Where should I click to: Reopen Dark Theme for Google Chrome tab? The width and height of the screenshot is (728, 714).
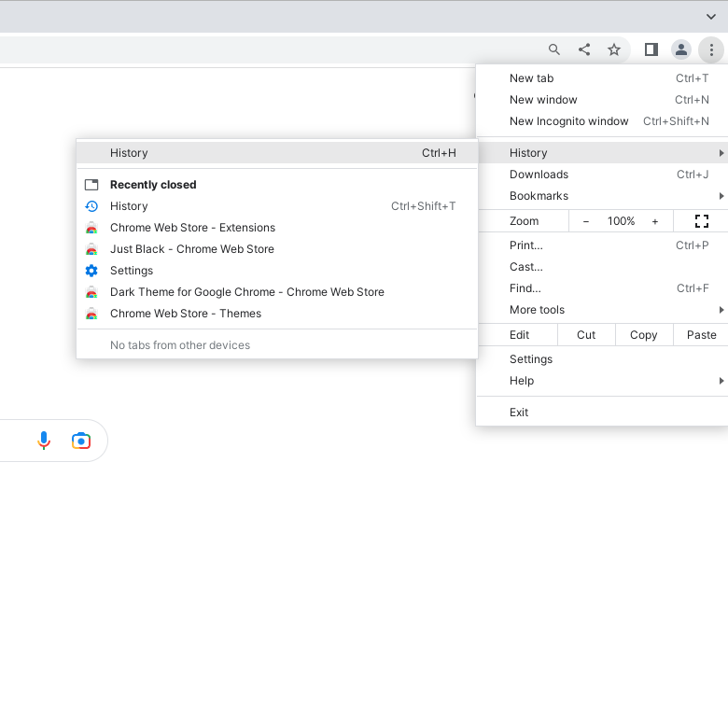click(x=277, y=292)
